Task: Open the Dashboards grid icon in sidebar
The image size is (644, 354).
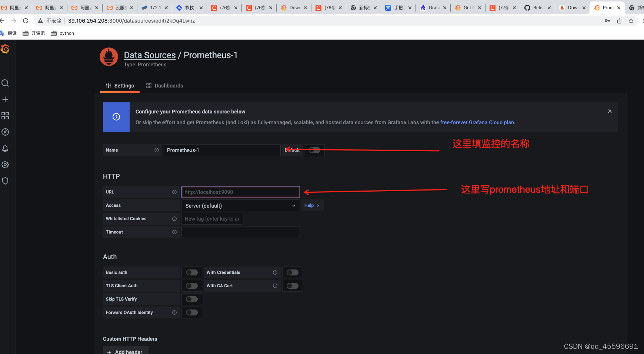Action: (x=5, y=116)
